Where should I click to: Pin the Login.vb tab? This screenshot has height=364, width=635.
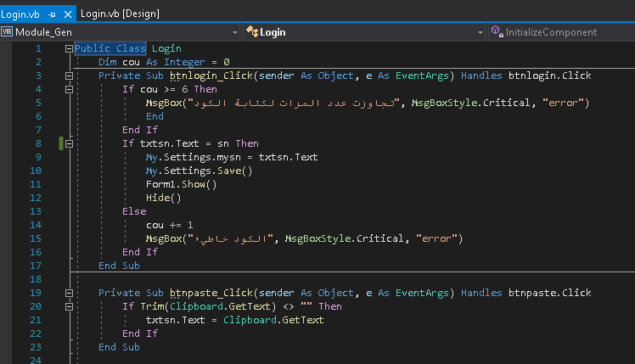tap(52, 15)
